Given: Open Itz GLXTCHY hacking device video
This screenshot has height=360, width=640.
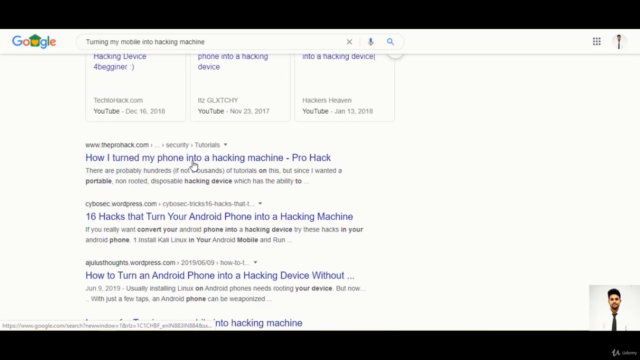Looking at the screenshot, I should click(240, 87).
